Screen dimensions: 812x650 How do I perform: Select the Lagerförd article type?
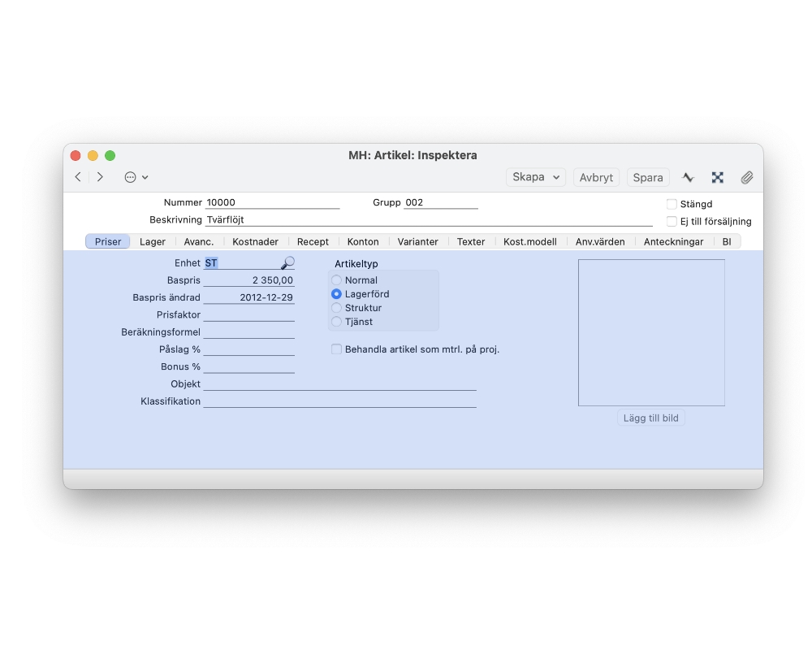tap(337, 294)
